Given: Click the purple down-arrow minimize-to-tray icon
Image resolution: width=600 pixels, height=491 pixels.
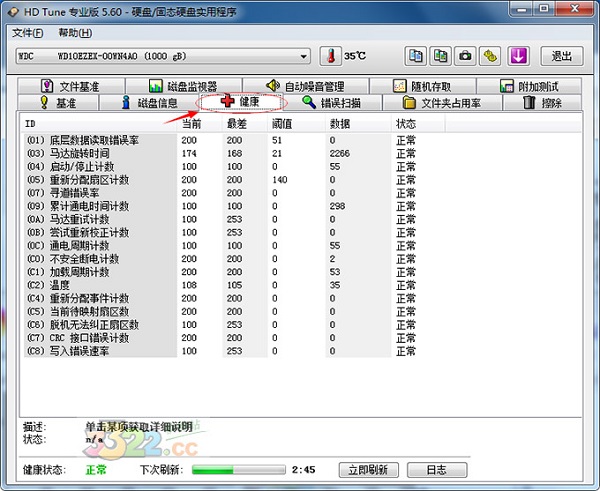Looking at the screenshot, I should pyautogui.click(x=518, y=56).
